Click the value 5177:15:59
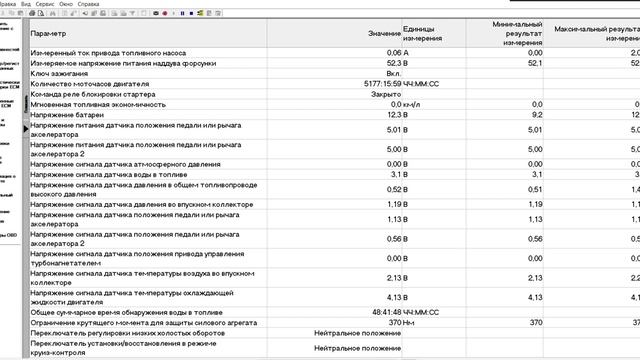640x360 pixels. click(x=382, y=84)
